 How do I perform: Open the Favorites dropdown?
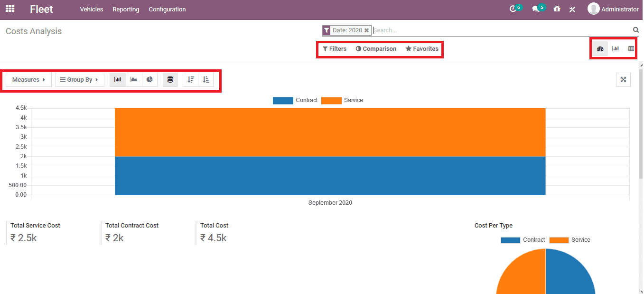tap(422, 48)
